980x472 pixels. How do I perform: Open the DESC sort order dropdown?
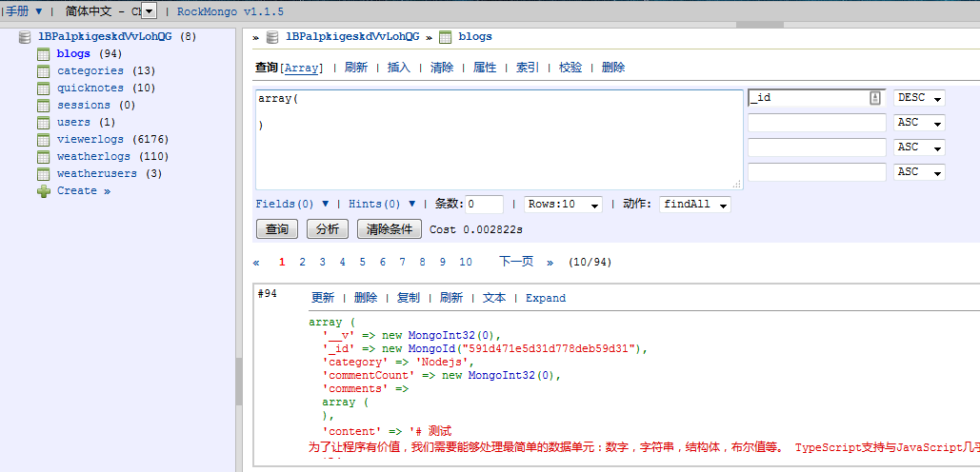click(919, 98)
